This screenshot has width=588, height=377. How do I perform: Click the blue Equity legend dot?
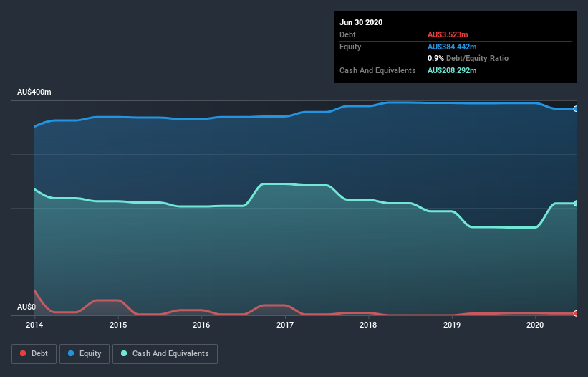coord(71,353)
